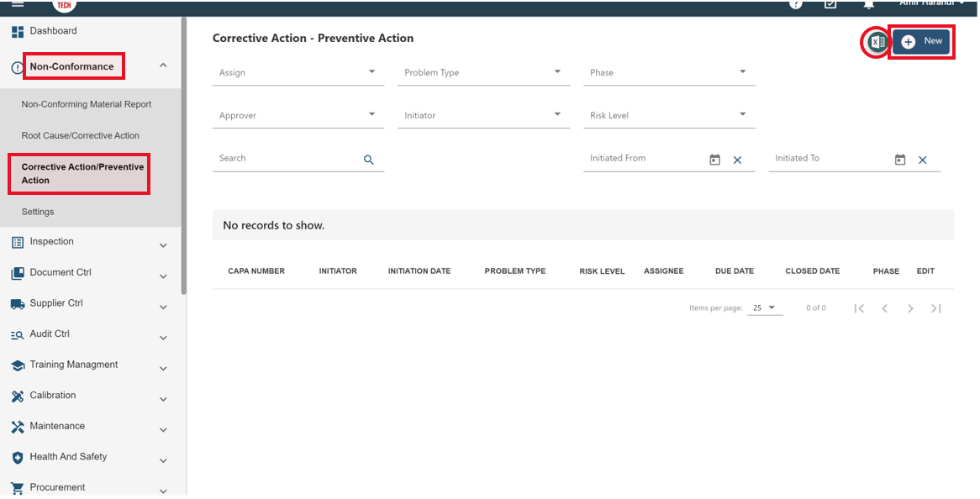
Task: Click inside the Search field
Action: point(277,158)
